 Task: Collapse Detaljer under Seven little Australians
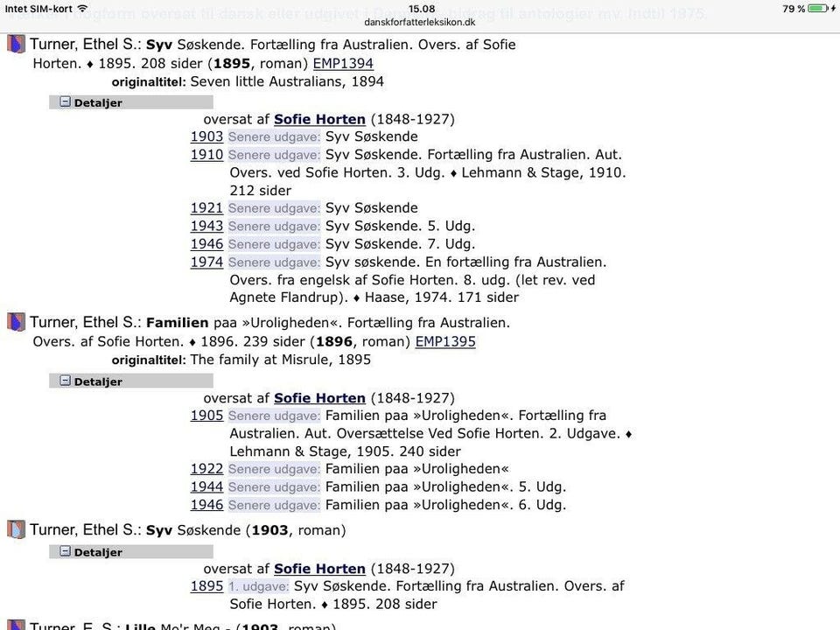[x=65, y=101]
